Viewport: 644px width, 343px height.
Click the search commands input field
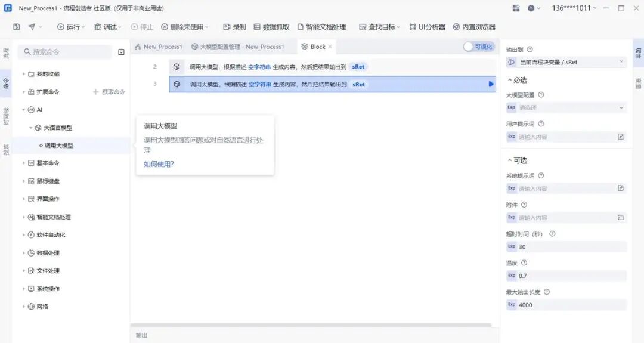click(x=65, y=52)
